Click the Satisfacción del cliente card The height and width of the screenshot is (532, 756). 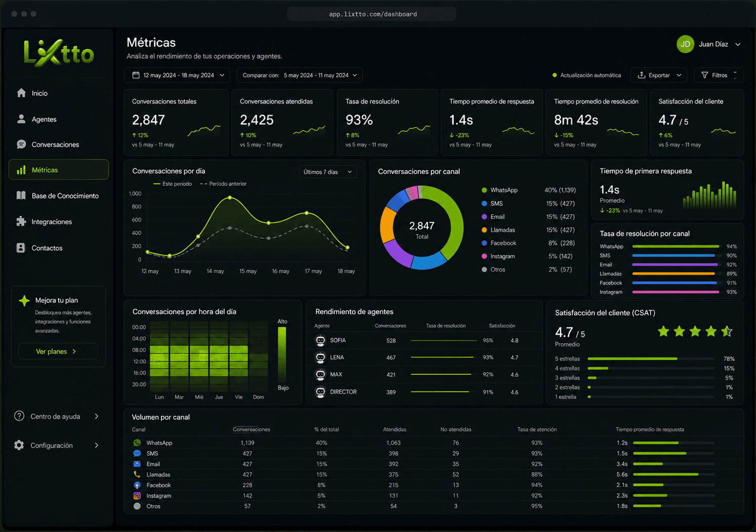[x=697, y=122]
